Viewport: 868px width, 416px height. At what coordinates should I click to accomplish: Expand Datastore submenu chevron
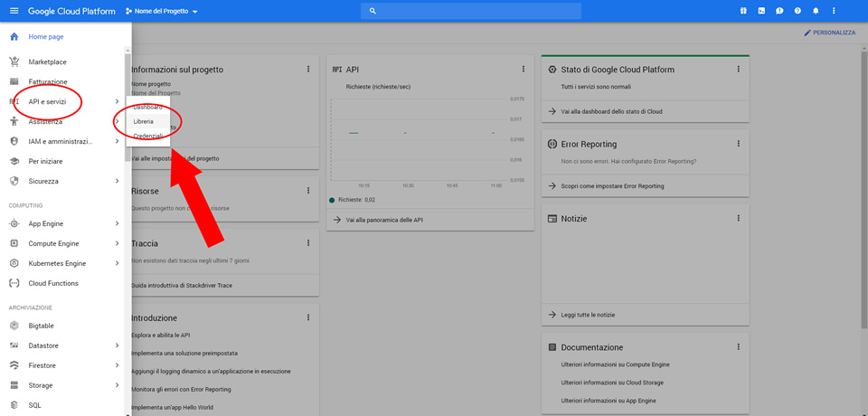pyautogui.click(x=117, y=345)
